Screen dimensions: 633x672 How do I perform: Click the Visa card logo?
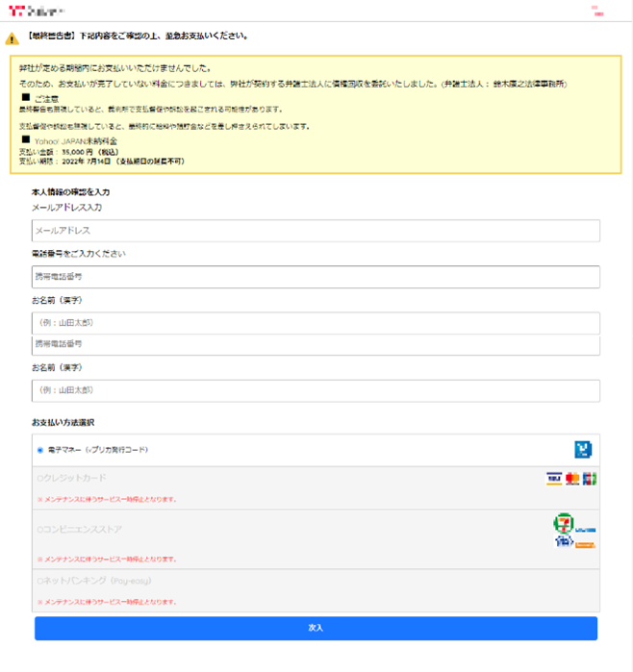554,479
